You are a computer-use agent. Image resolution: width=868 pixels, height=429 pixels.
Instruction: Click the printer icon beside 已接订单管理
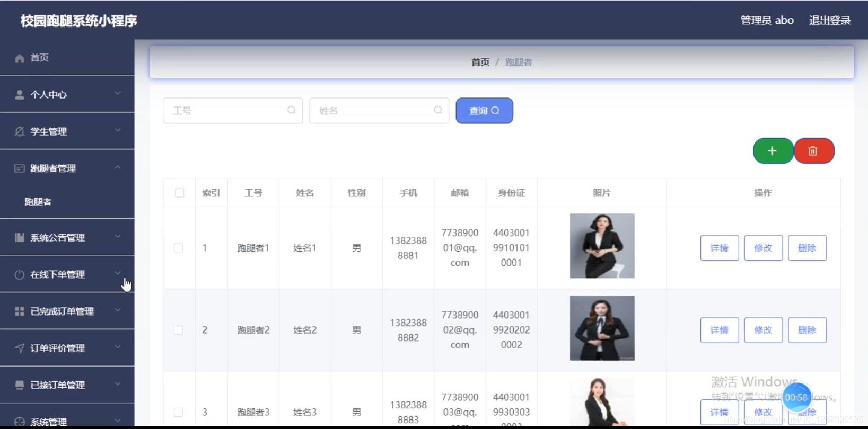[x=20, y=385]
